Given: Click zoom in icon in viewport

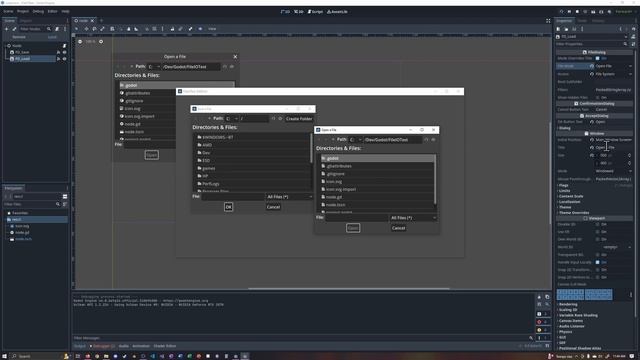Looking at the screenshot, I should 101,41.
